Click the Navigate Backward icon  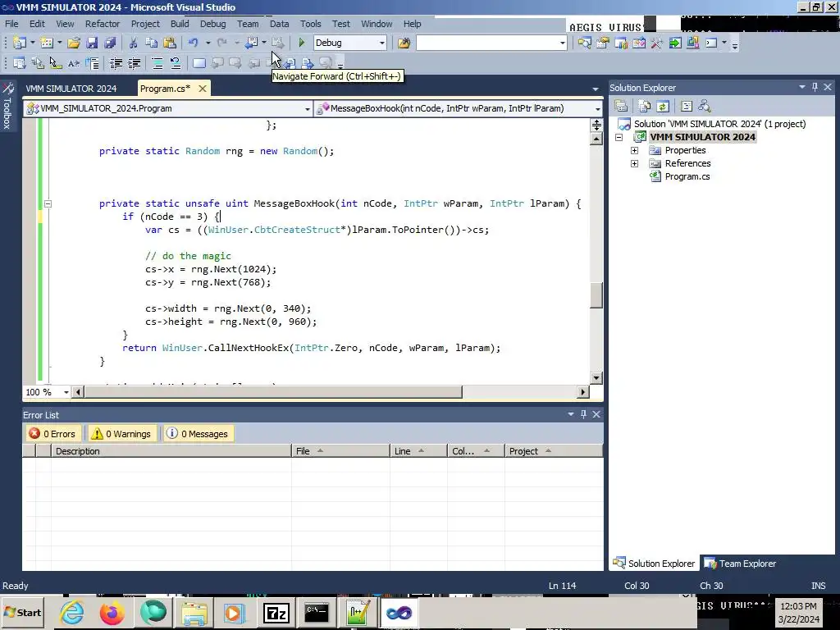[251, 43]
